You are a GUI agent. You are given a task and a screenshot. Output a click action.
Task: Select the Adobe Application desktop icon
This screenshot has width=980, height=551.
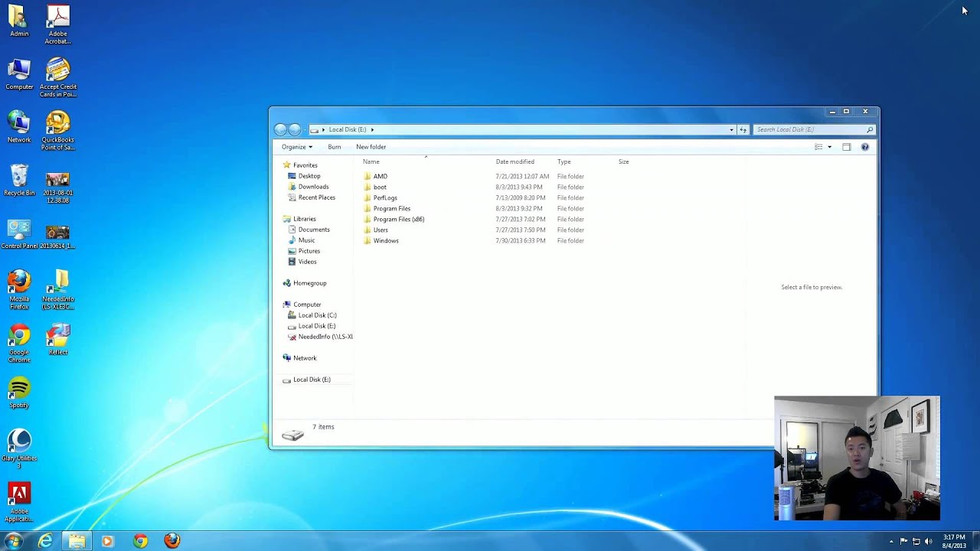19,503
